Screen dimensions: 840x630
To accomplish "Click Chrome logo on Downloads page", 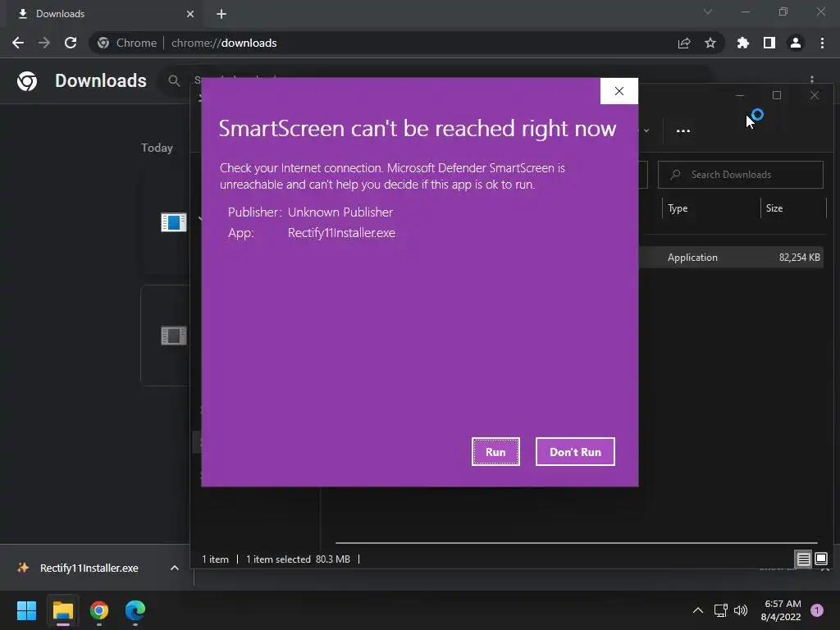I will pos(27,81).
